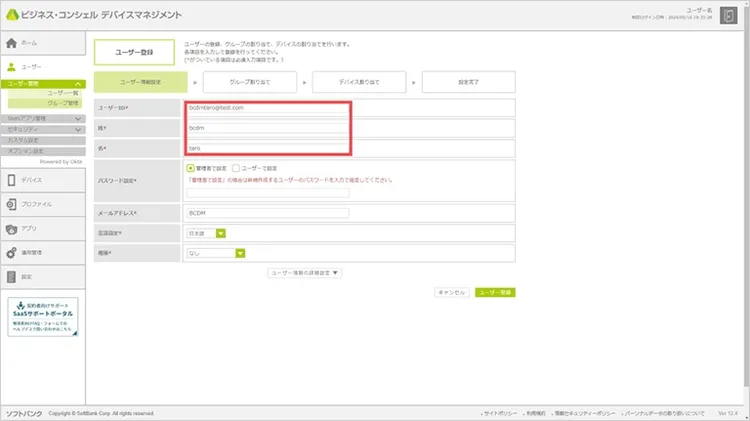Viewport: 750px width, 421px height.
Task: Click the green ユーザー person icon
Action: 11,67
